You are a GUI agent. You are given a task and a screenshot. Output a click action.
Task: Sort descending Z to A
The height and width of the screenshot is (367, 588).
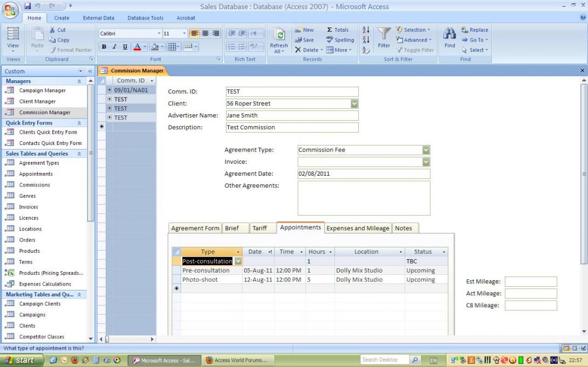366,40
